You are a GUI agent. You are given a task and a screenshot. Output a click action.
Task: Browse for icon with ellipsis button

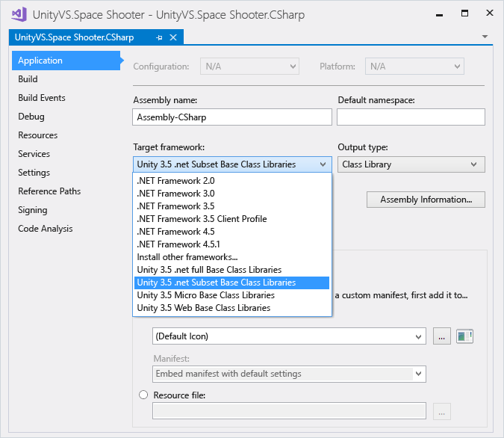point(442,336)
